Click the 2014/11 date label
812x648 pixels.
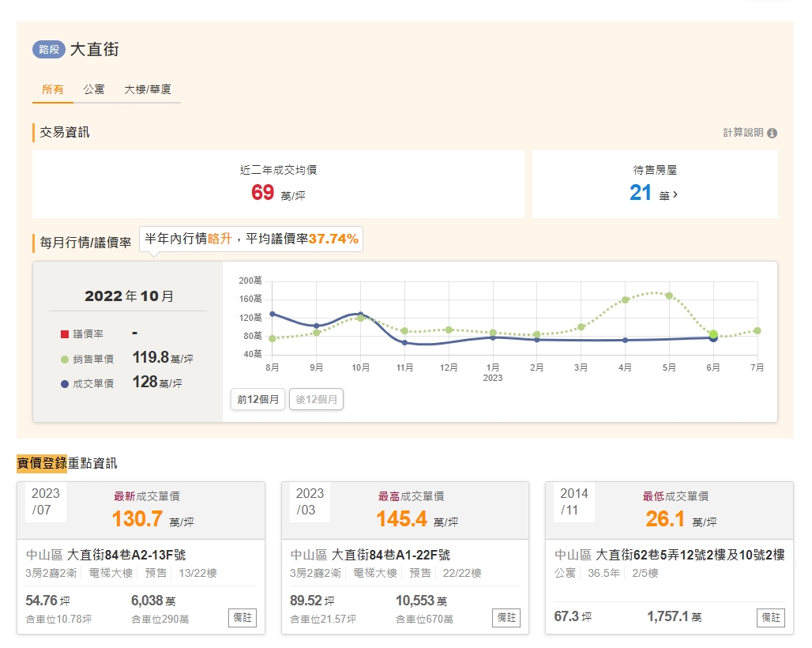(573, 502)
